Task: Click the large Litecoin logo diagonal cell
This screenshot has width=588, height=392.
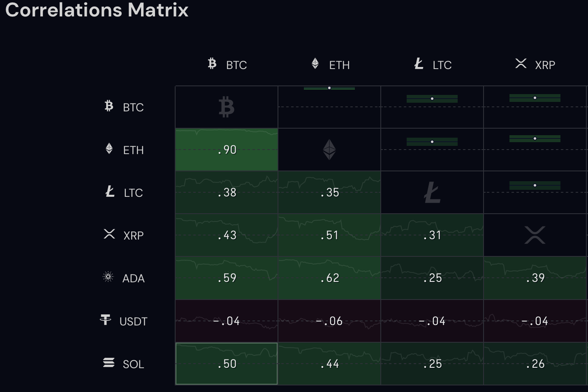Action: (432, 192)
